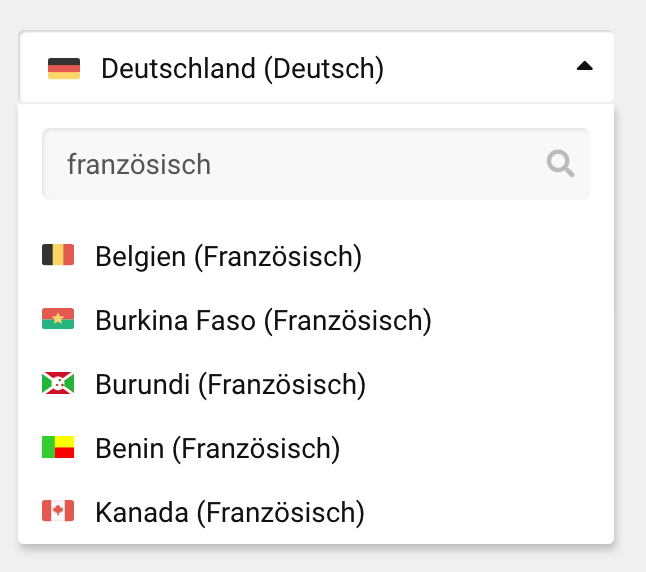Select the Benin (Französisch) entry
Screen dimensions: 646x572
pos(218,449)
